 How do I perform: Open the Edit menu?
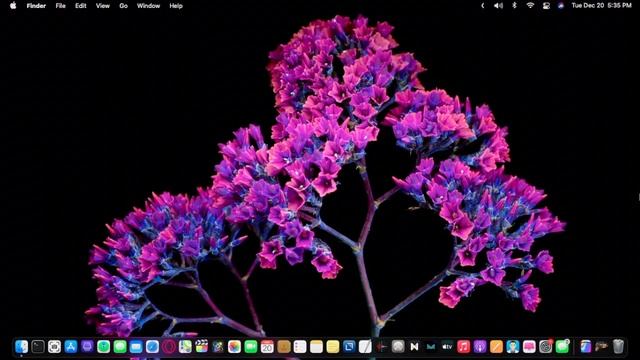80,6
